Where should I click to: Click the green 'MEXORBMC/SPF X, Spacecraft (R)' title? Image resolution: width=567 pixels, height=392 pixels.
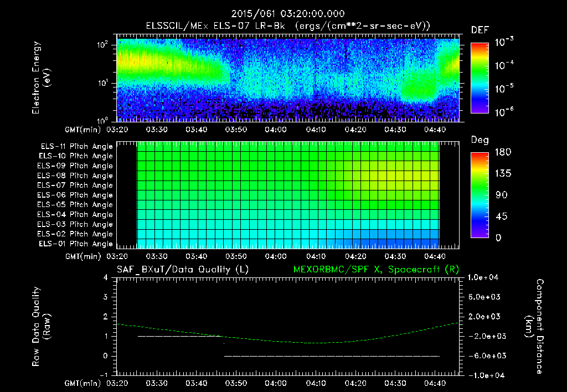pos(376,270)
